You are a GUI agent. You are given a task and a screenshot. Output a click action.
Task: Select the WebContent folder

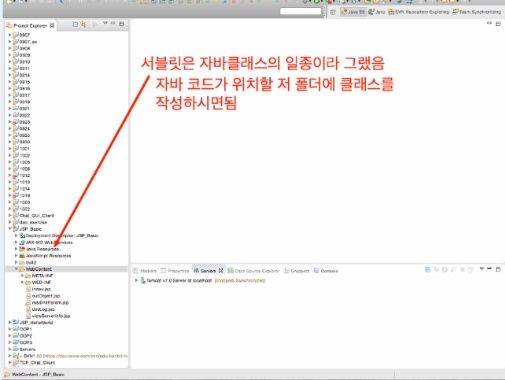pos(39,269)
